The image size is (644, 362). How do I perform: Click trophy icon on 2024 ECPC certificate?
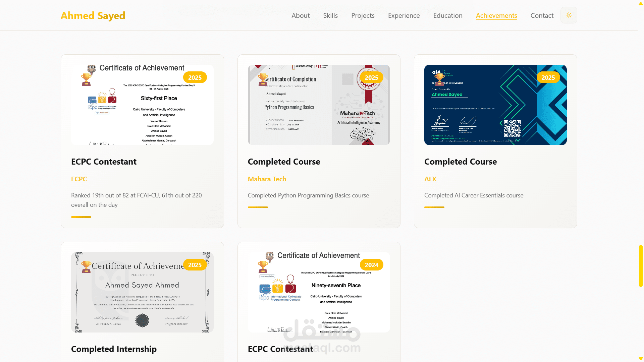point(263,267)
